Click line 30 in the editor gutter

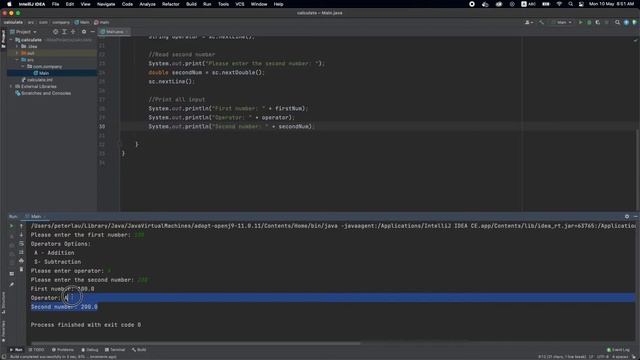click(102, 127)
